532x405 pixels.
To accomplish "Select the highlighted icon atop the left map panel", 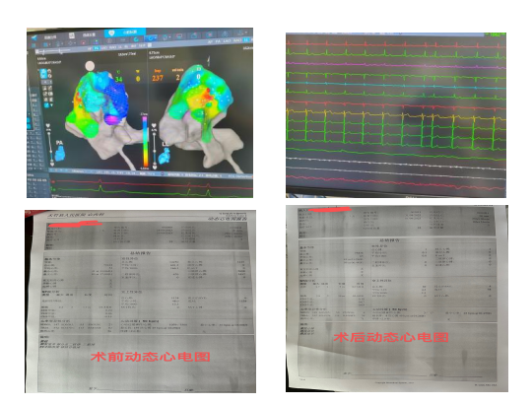I will point(43,74).
